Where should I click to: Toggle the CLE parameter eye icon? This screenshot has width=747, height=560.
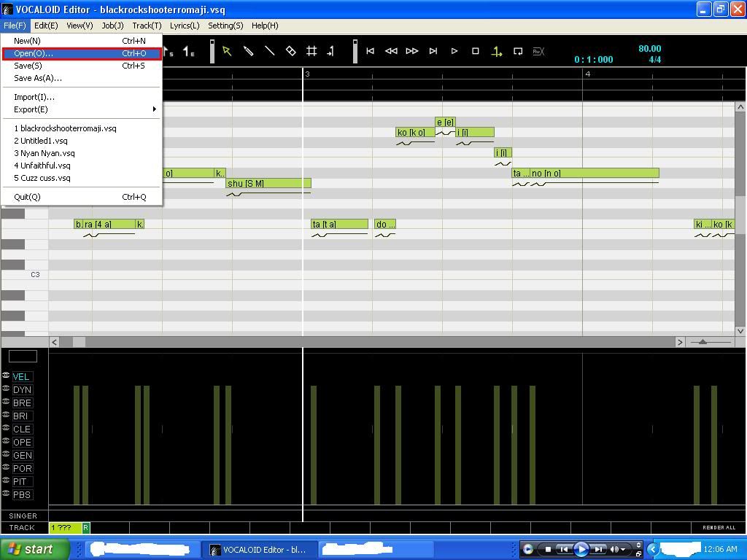[6, 427]
